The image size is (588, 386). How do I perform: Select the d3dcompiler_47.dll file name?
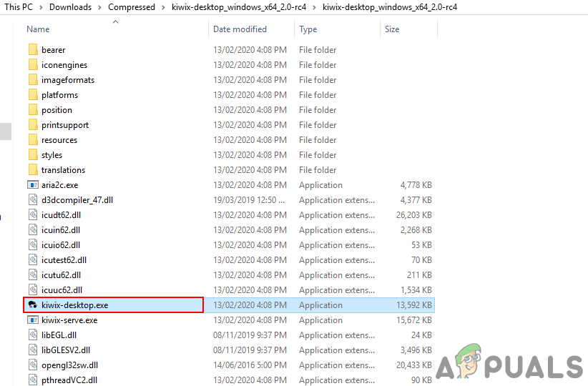pos(77,199)
